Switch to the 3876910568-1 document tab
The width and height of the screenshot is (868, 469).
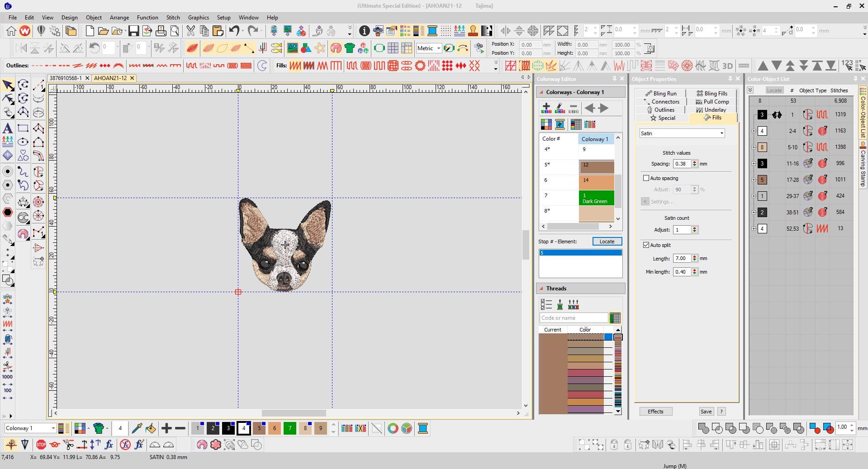click(66, 78)
